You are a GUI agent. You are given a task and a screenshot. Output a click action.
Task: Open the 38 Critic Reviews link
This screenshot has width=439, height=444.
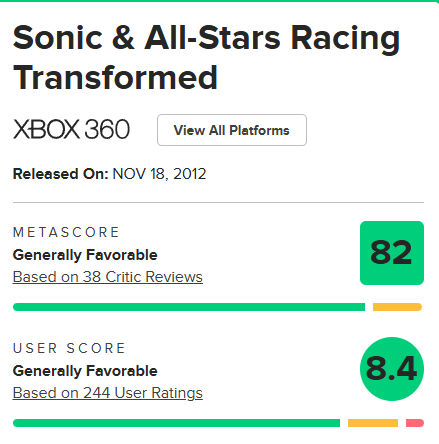click(x=108, y=277)
